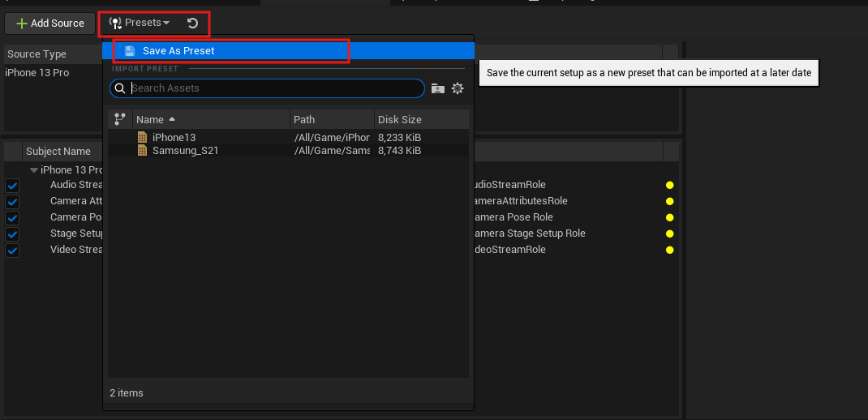Select the Samsung_S21 preset asset icon
This screenshot has width=868, height=420.
click(144, 151)
